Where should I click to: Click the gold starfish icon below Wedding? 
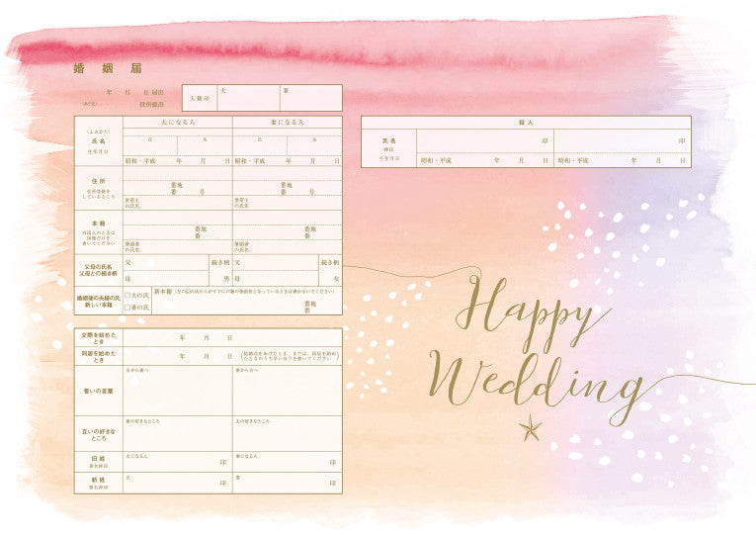point(532,428)
